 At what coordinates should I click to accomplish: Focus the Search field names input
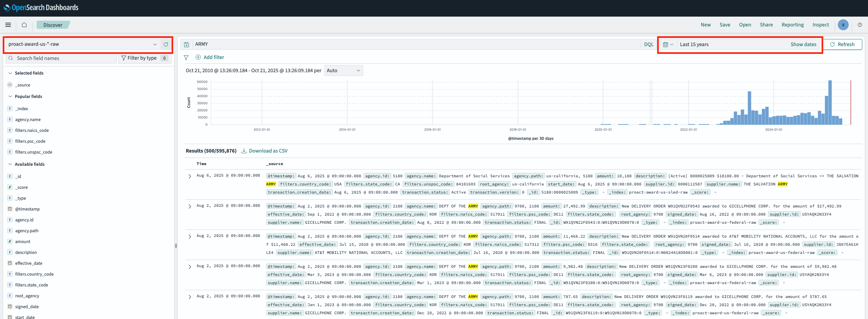[64, 58]
